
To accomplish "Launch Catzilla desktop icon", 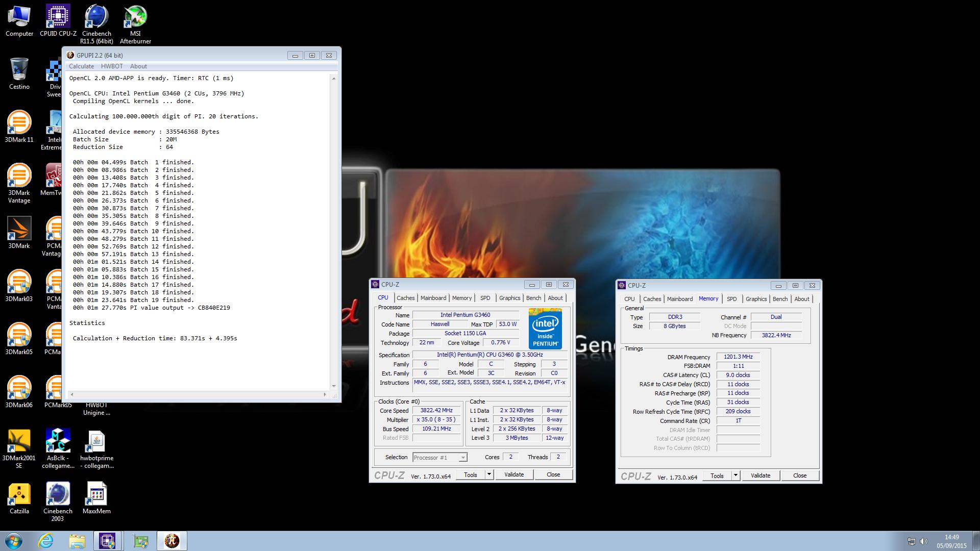I will (19, 498).
